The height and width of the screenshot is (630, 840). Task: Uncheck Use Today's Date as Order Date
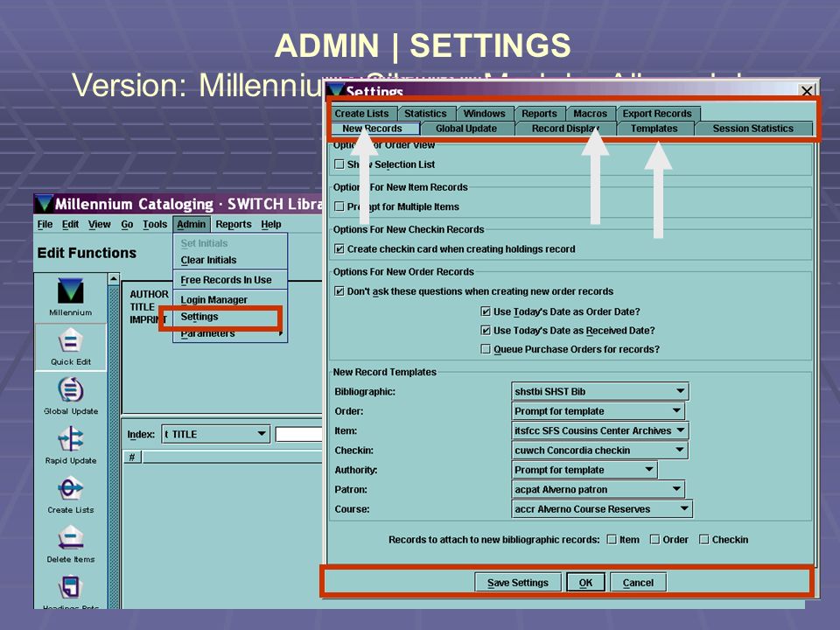click(486, 311)
